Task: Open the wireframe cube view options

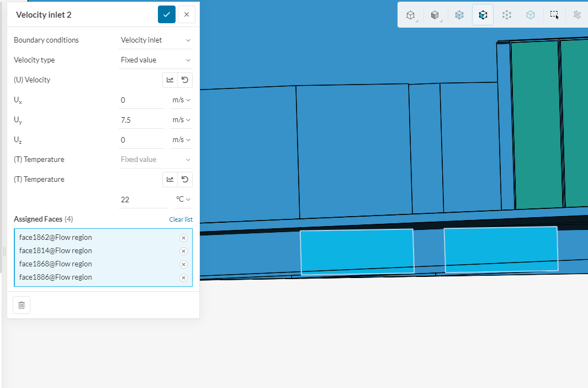Action: pos(411,15)
